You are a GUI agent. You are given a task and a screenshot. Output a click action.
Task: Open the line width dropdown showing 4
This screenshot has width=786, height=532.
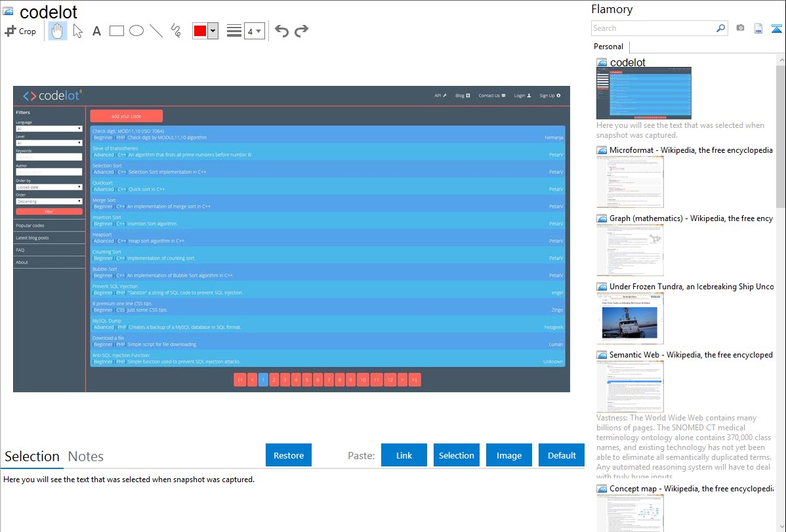click(255, 31)
